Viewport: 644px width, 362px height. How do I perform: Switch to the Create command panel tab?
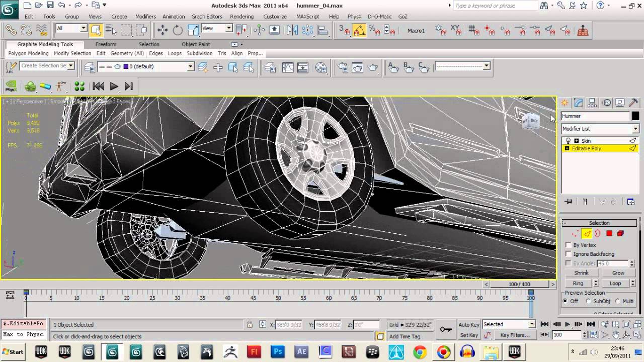tap(565, 103)
